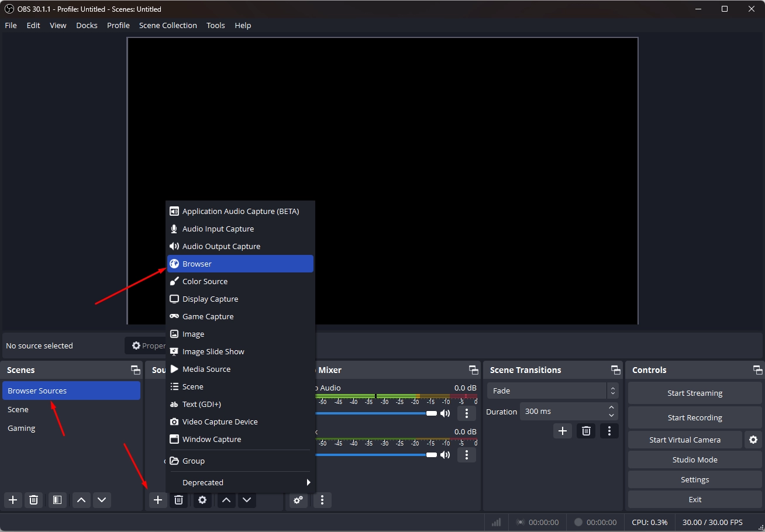The height and width of the screenshot is (532, 765).
Task: Open Audio Mixer toolbar three-dot menu
Action: coord(322,500)
